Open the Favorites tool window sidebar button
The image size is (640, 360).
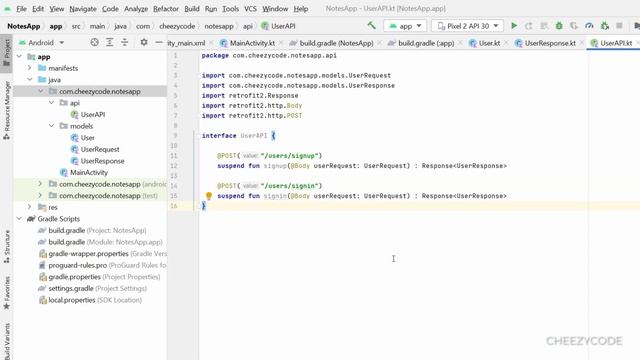7,293
